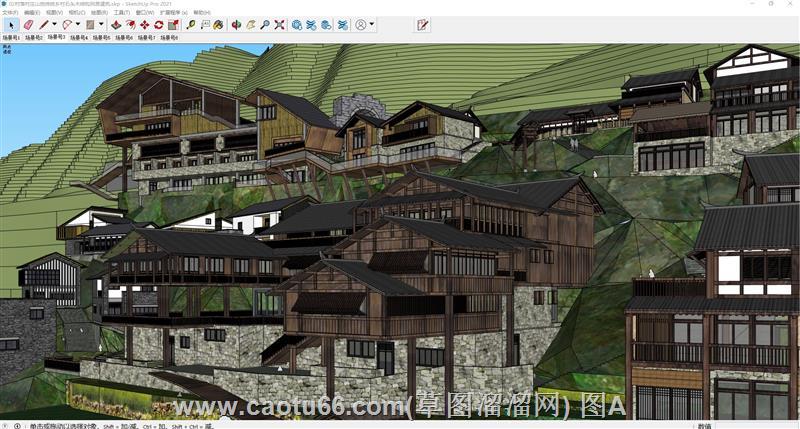800x429 pixels.
Task: Switch to scene tab 场景号4
Action: [79, 38]
